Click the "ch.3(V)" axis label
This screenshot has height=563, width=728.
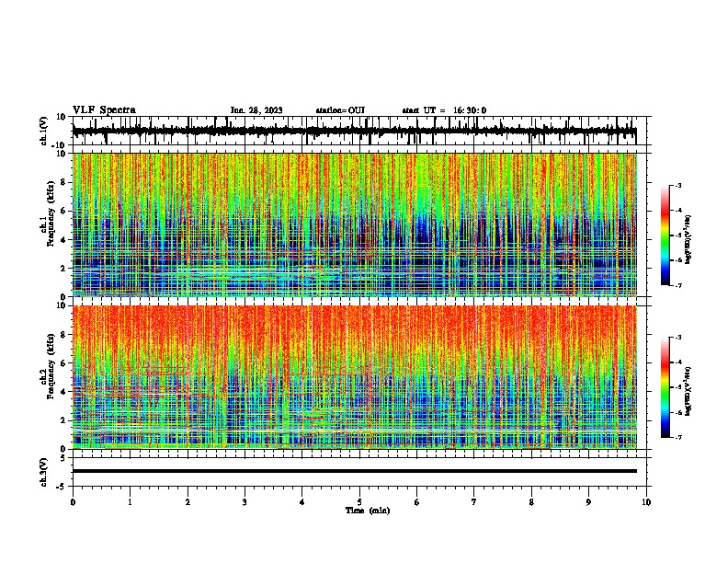(x=44, y=472)
